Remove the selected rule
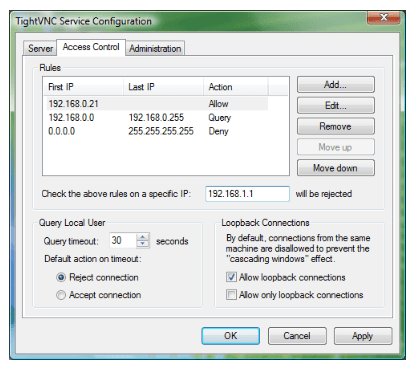Viewport: 410px width, 365px height. pyautogui.click(x=336, y=126)
